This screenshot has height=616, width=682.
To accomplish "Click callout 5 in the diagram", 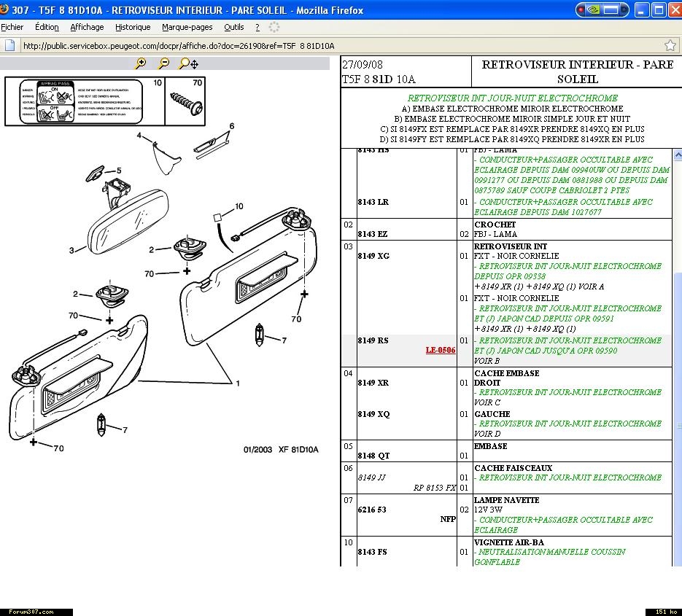I will tap(119, 171).
